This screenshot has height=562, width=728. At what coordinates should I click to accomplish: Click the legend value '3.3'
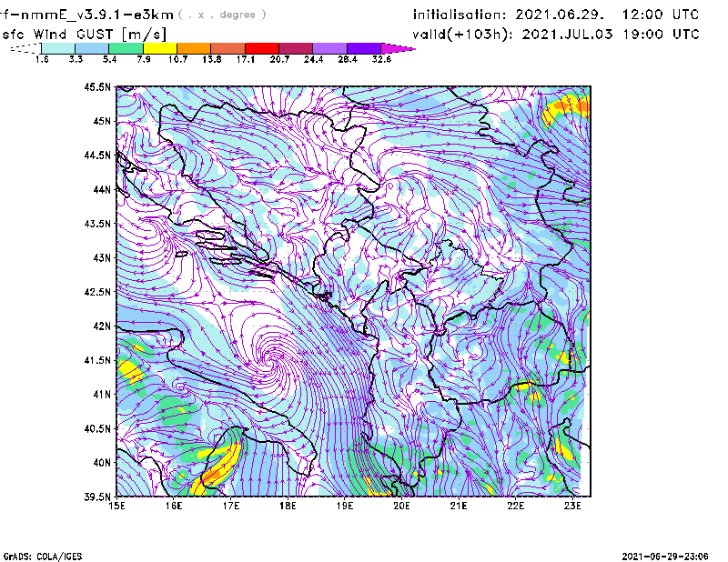[x=76, y=59]
